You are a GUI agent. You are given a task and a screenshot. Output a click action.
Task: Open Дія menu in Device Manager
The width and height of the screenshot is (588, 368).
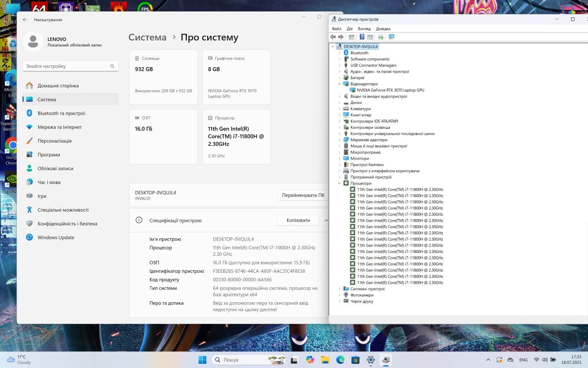point(350,29)
